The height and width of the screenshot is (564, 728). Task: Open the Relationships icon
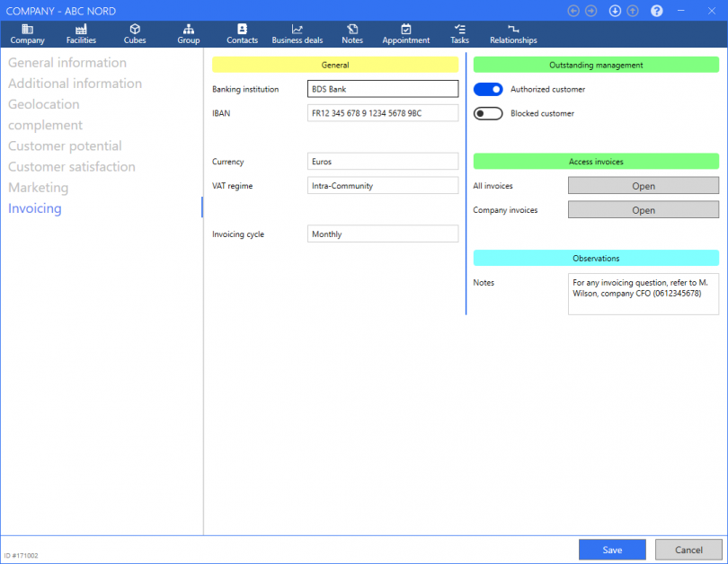(513, 30)
